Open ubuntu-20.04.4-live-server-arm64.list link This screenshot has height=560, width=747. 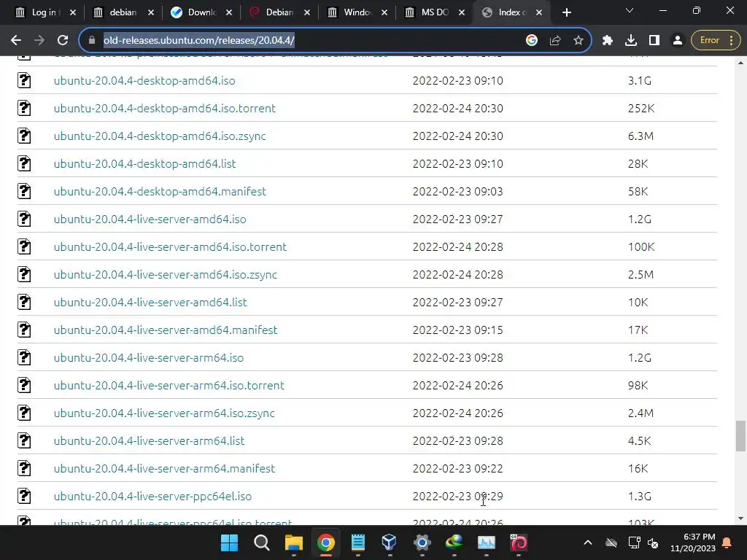coord(149,440)
